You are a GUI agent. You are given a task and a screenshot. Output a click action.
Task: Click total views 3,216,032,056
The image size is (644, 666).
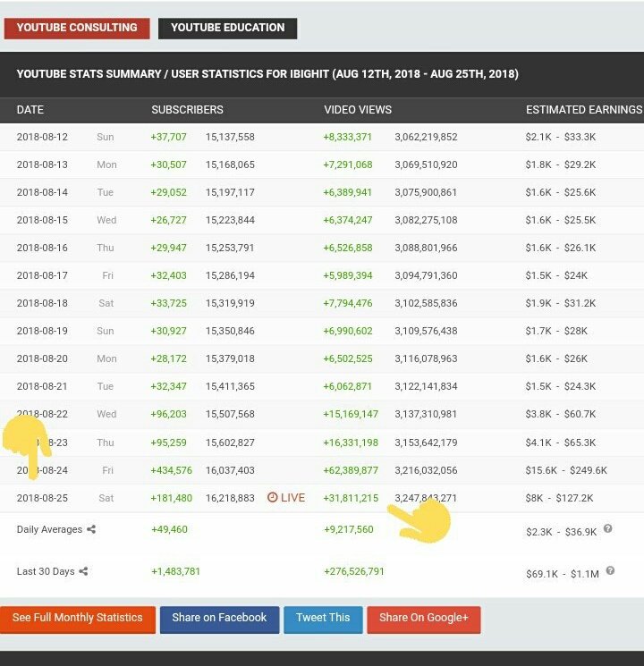426,470
